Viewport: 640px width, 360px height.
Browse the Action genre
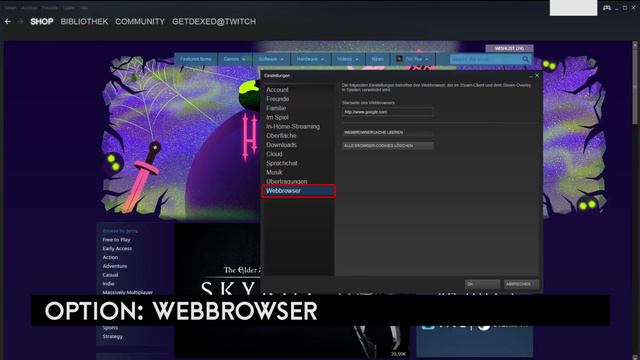coord(110,258)
